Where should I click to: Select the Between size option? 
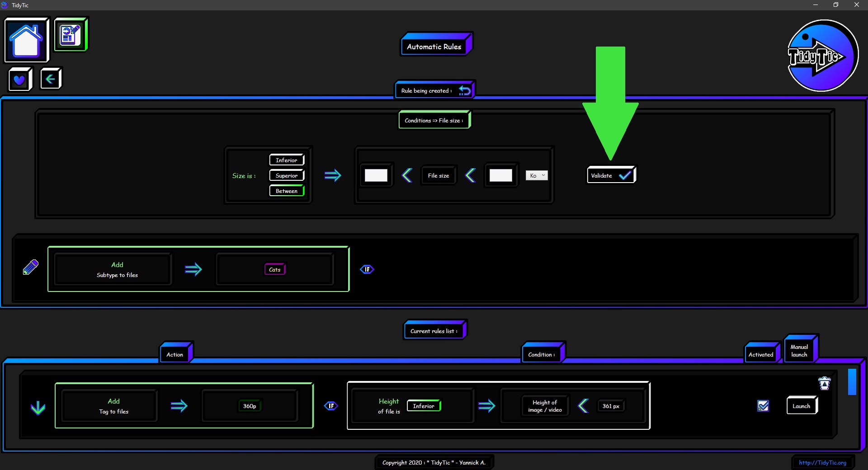click(x=287, y=191)
